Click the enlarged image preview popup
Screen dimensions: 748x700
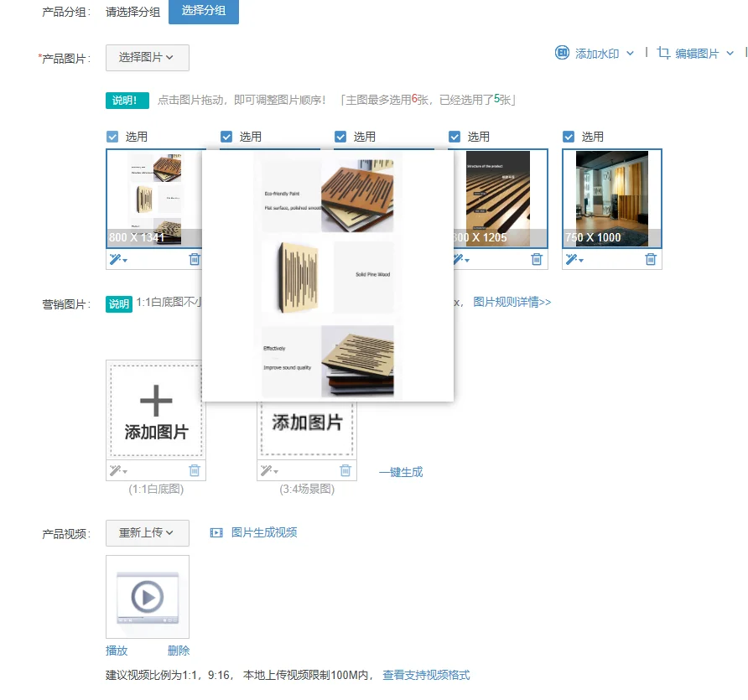tap(328, 276)
